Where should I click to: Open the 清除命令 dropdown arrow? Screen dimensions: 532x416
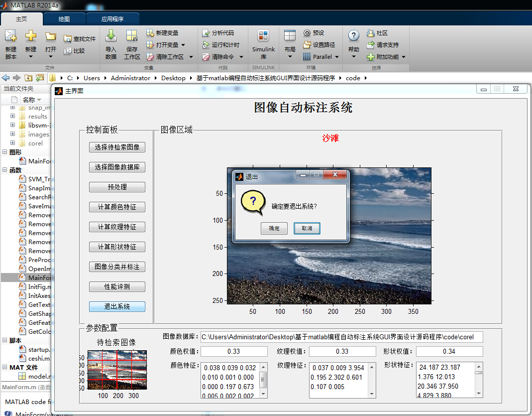point(241,57)
